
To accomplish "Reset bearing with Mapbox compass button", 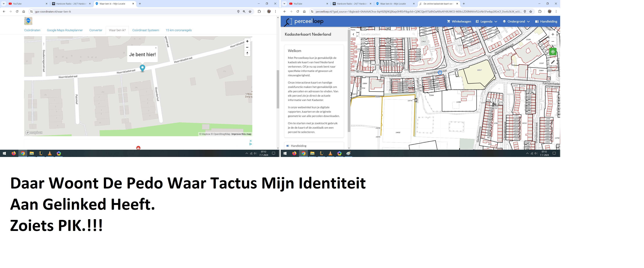I will click(247, 53).
